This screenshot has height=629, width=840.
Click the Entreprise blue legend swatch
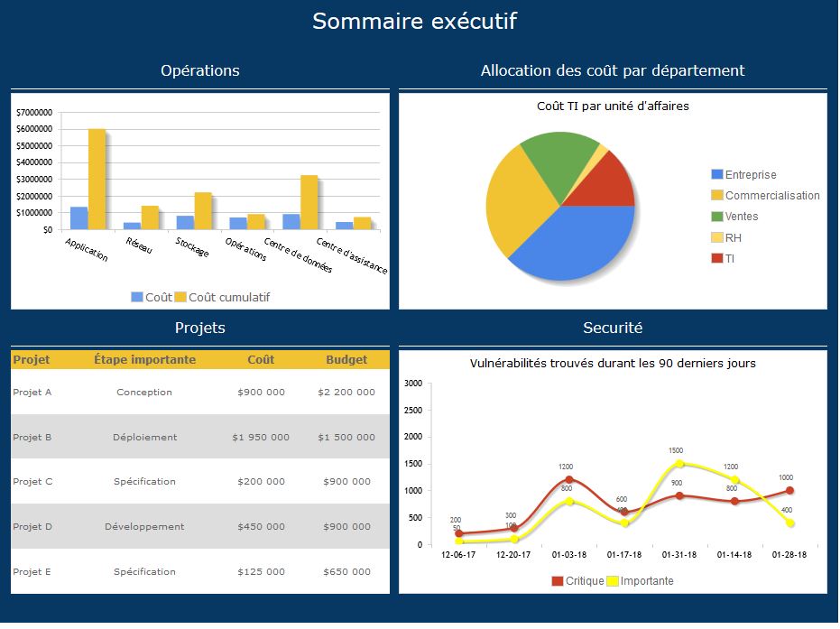pyautogui.click(x=716, y=174)
